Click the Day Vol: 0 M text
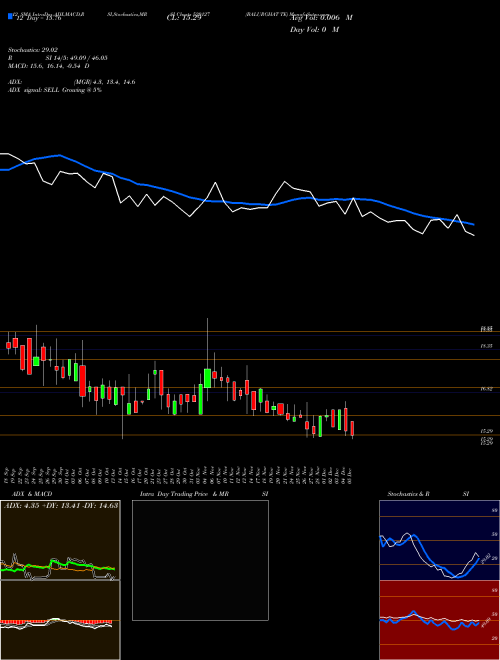 314,30
